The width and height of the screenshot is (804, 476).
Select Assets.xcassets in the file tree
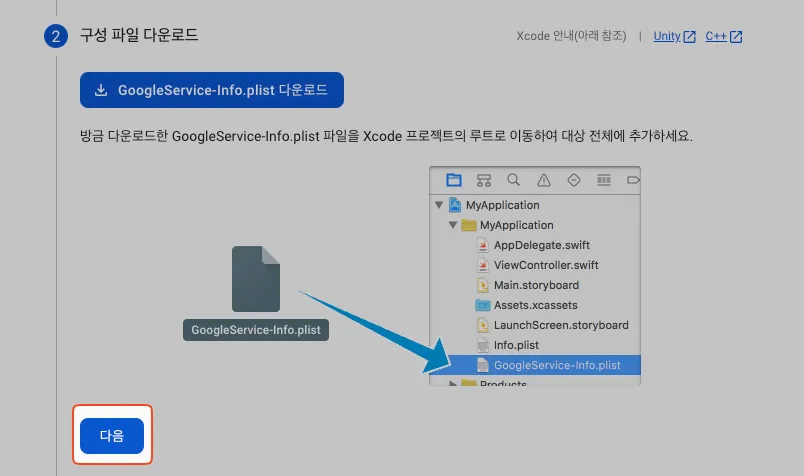coord(535,305)
